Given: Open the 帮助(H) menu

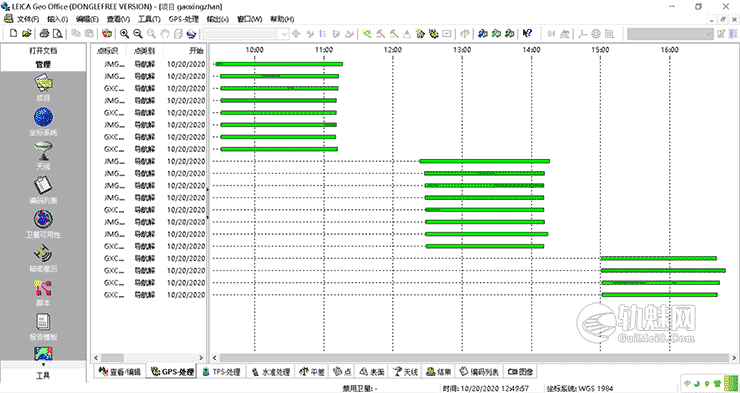Looking at the screenshot, I should (282, 19).
